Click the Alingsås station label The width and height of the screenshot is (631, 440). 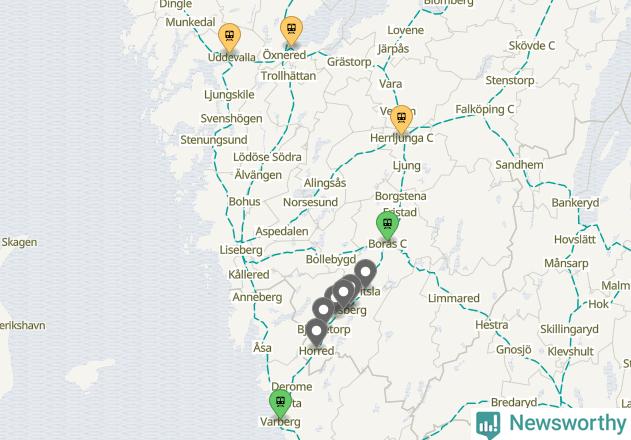pyautogui.click(x=325, y=183)
